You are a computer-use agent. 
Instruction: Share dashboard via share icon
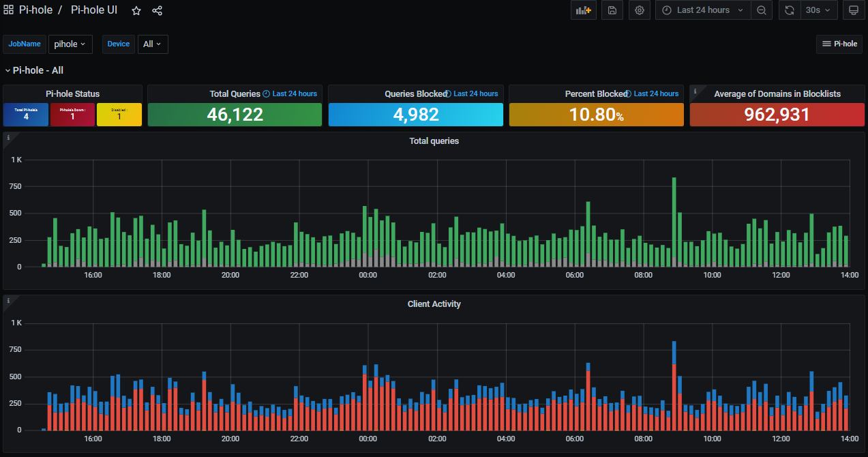tap(158, 11)
